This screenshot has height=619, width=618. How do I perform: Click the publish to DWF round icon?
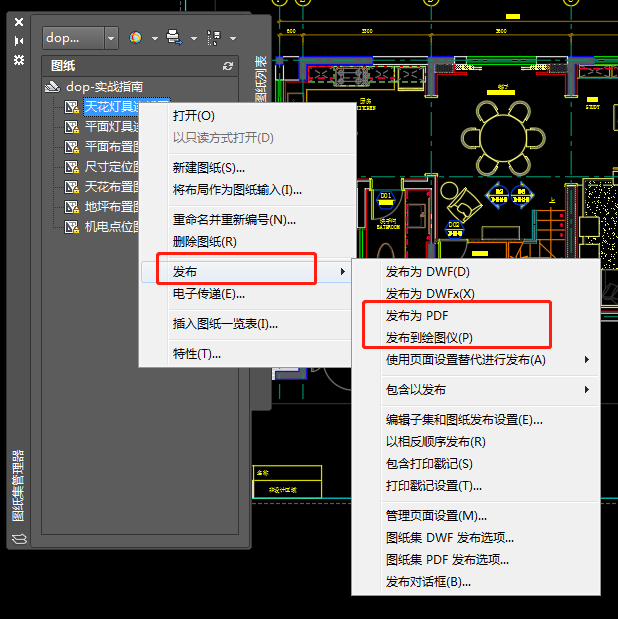coord(135,38)
